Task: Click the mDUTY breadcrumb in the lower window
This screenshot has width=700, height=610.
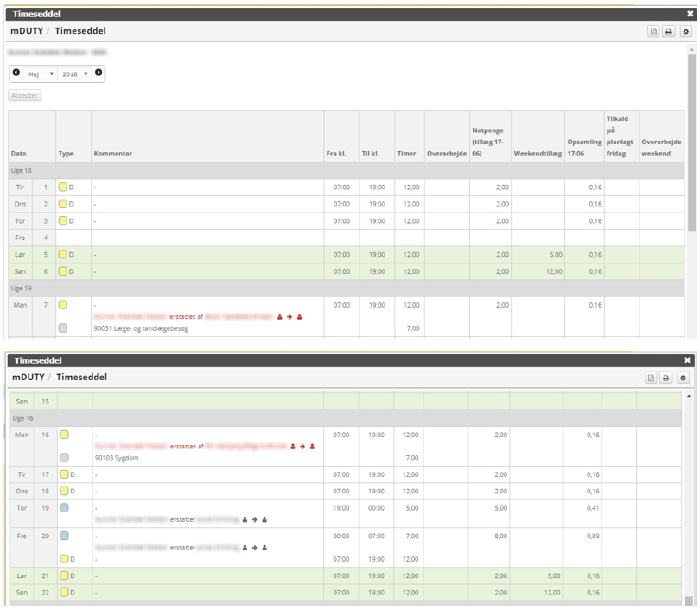Action: point(27,377)
